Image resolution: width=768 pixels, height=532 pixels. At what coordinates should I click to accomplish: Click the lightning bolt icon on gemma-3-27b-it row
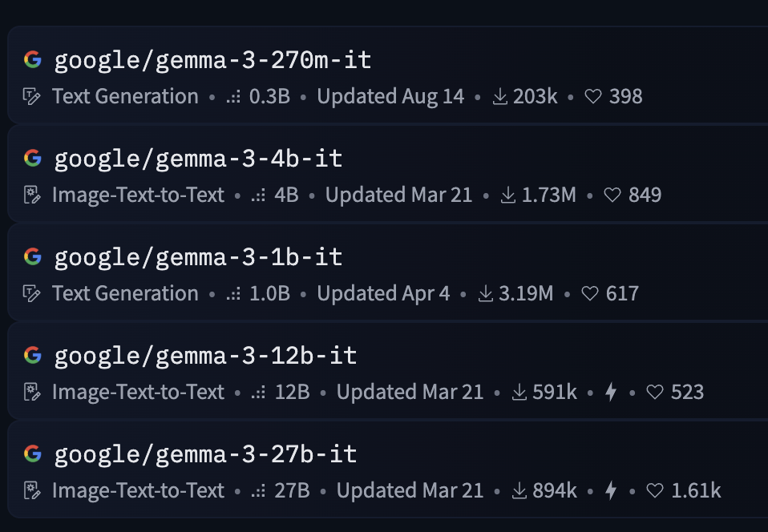(609, 490)
